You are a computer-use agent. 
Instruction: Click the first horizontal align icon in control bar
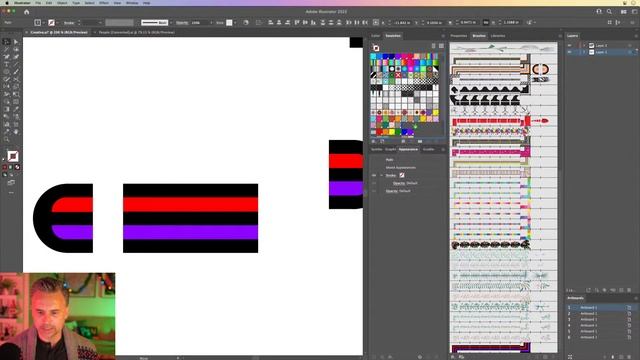pyautogui.click(x=270, y=22)
